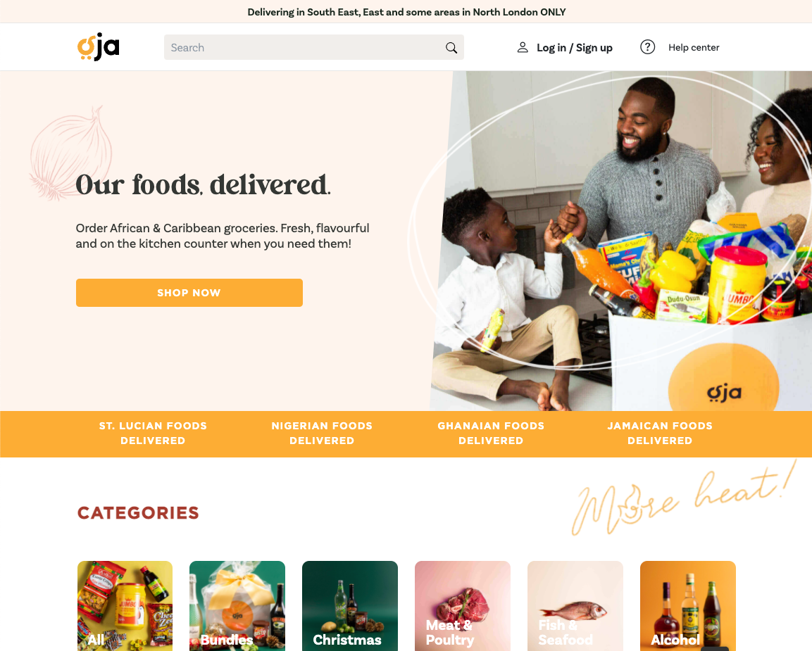Select the Fish & Seafood category
This screenshot has width=812, height=651.
tap(575, 606)
